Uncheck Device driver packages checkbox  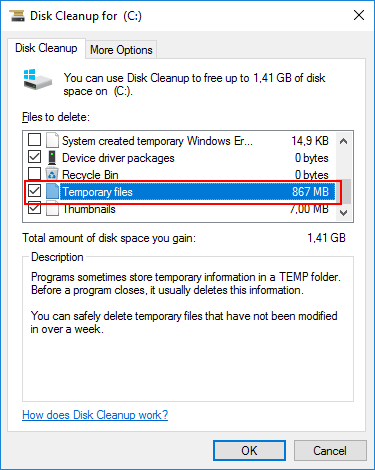click(34, 157)
